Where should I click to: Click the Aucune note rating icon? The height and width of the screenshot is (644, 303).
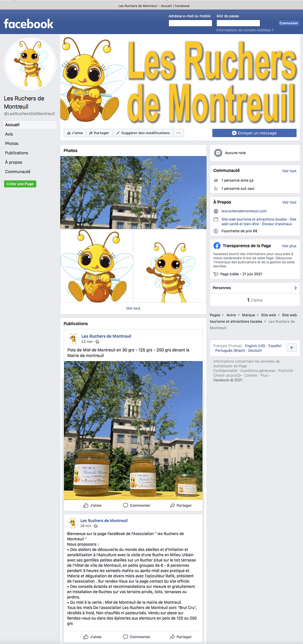point(218,153)
